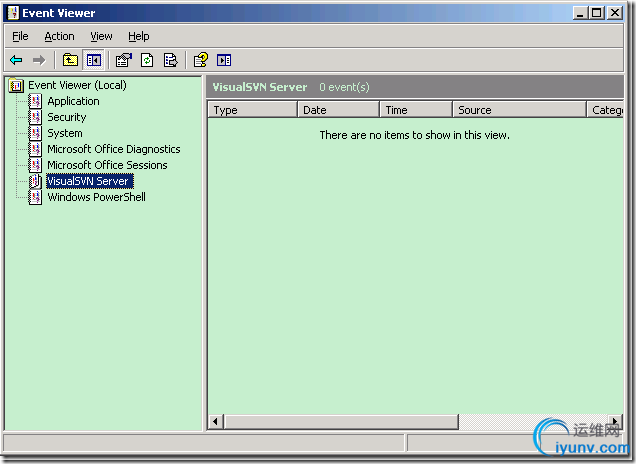This screenshot has height=464, width=636.
Task: Sort by the Type column header
Action: coord(253,110)
